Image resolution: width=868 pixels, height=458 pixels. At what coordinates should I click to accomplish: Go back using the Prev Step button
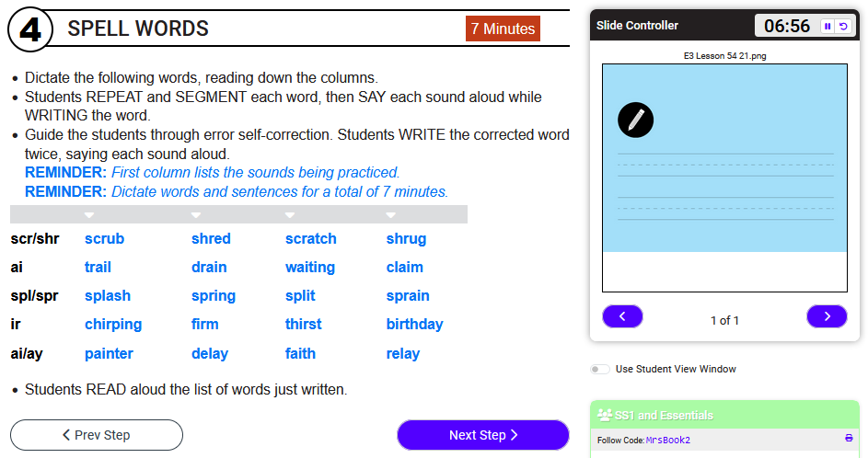[x=97, y=435]
